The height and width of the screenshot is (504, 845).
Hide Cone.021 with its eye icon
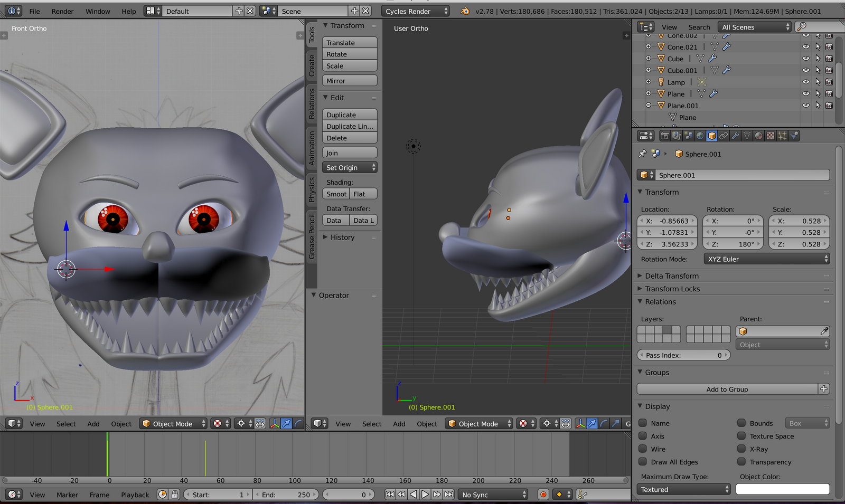click(806, 47)
